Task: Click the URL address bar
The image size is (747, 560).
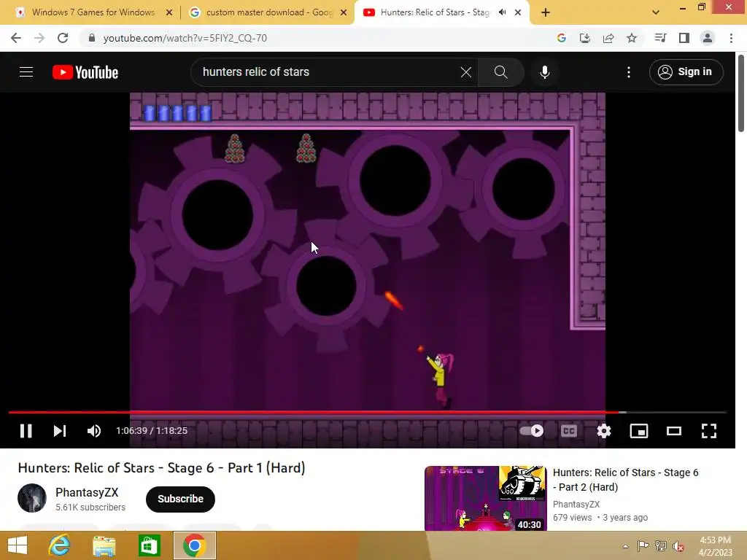Action: pos(314,38)
